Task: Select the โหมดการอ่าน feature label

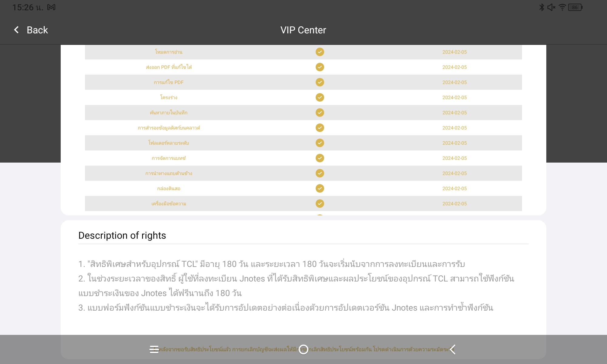Action: 169,52
